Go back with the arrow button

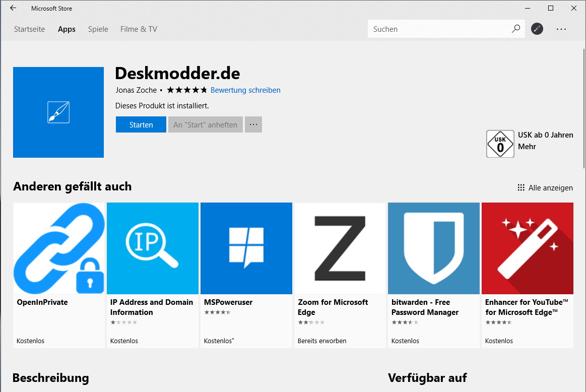(13, 8)
